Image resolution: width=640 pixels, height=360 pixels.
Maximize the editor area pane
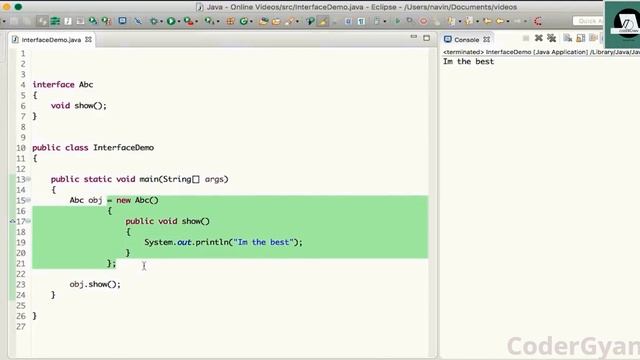[x=427, y=38]
